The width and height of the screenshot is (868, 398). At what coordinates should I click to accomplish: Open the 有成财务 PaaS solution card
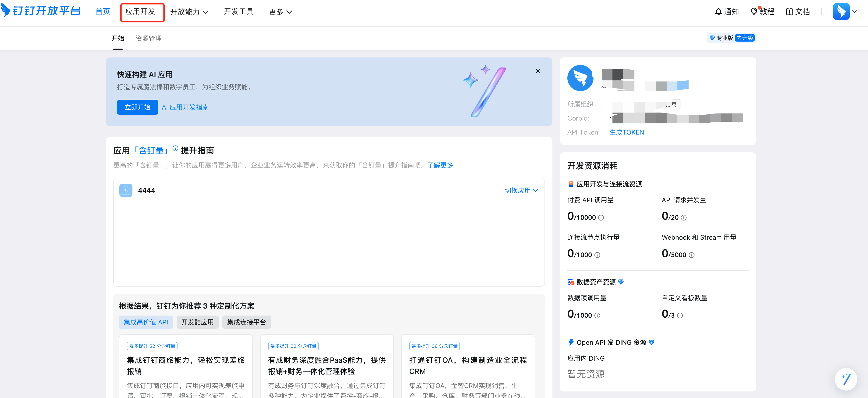point(327,366)
